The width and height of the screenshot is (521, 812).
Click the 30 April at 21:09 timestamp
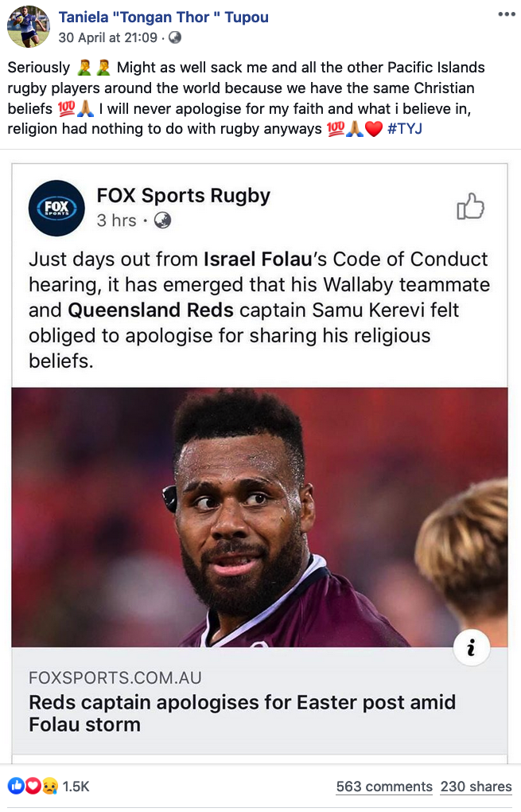click(108, 37)
